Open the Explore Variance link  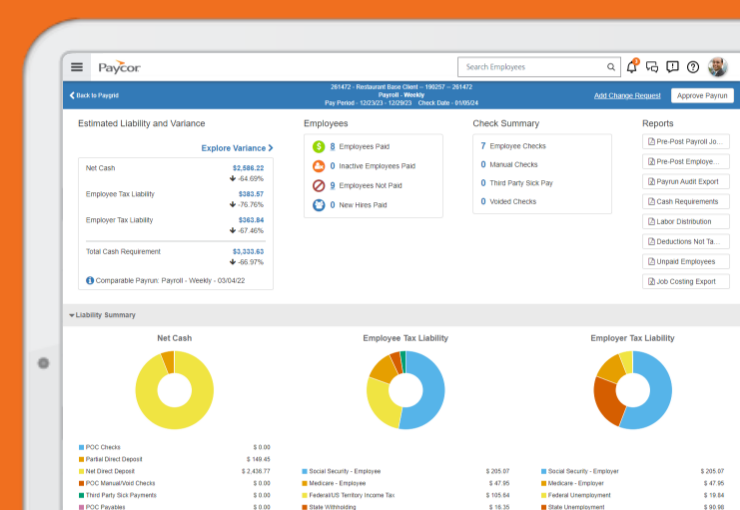click(x=237, y=148)
